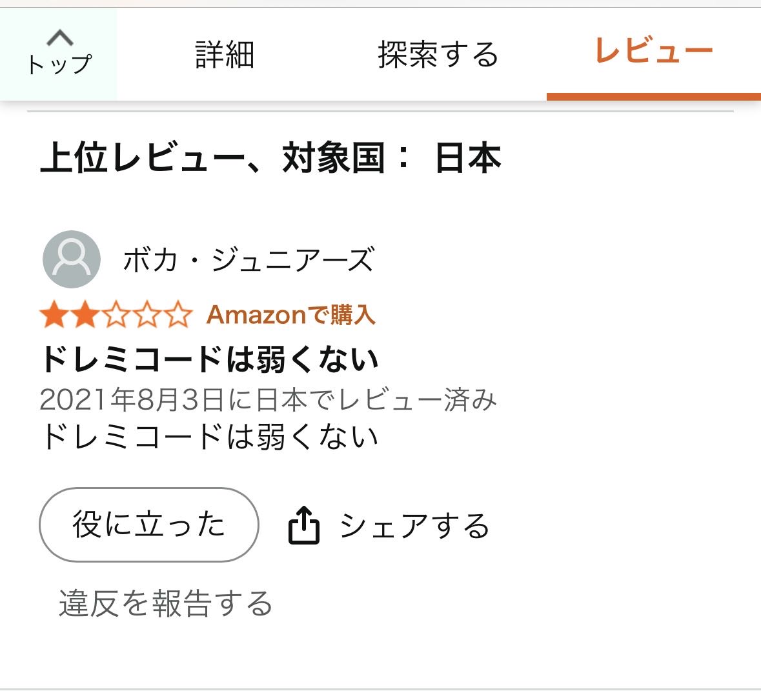Click the grey reviewer avatar icon
Screen dimensions: 761x700
pos(72,259)
